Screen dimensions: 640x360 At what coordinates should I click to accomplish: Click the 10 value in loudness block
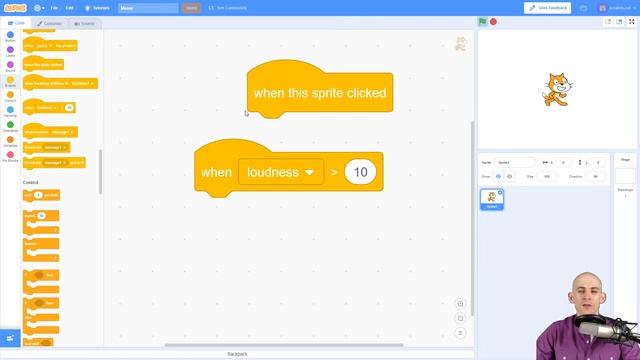(360, 172)
